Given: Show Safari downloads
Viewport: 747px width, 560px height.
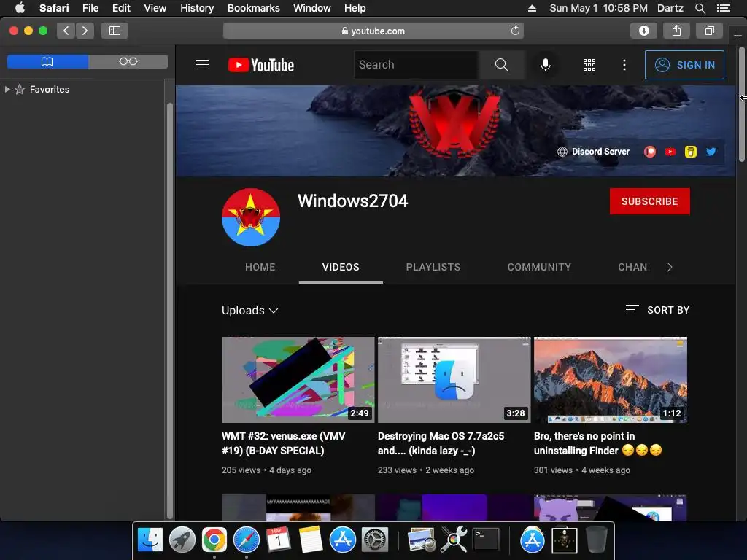Looking at the screenshot, I should point(643,31).
